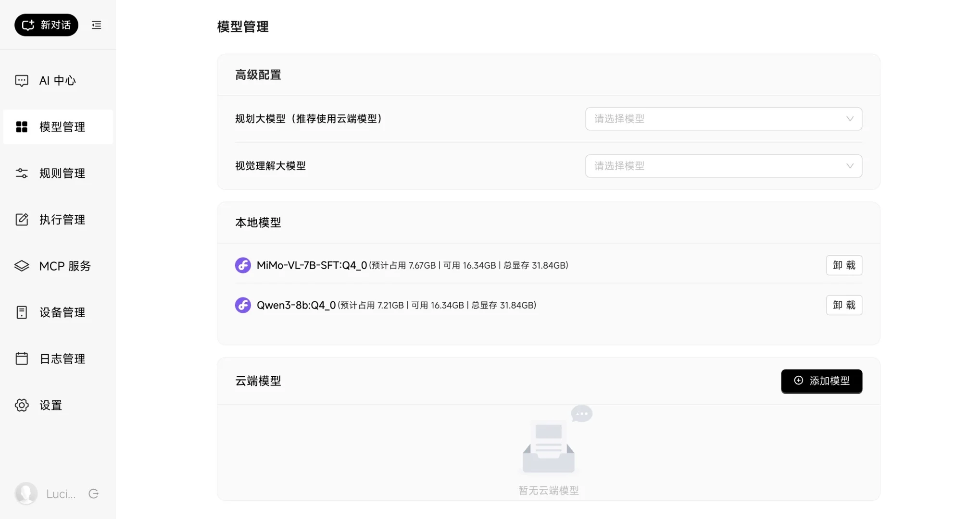This screenshot has height=519, width=980.
Task: Click chevron arrow of 视觉理解大模型 selector
Action: tap(850, 166)
